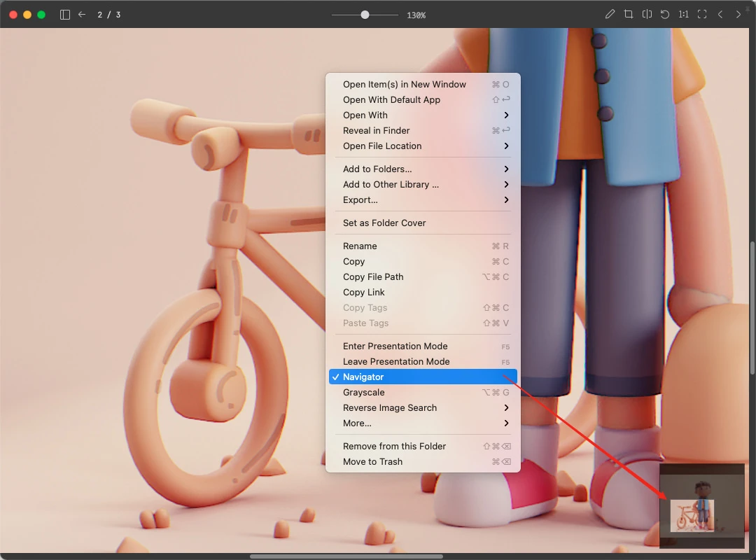Image resolution: width=756 pixels, height=560 pixels.
Task: Click the zoom slider handle
Action: (x=365, y=15)
